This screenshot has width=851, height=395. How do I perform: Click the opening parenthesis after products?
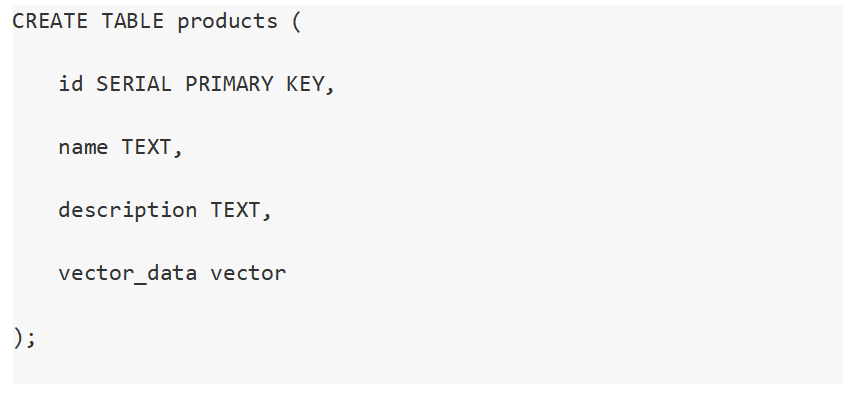(296, 22)
